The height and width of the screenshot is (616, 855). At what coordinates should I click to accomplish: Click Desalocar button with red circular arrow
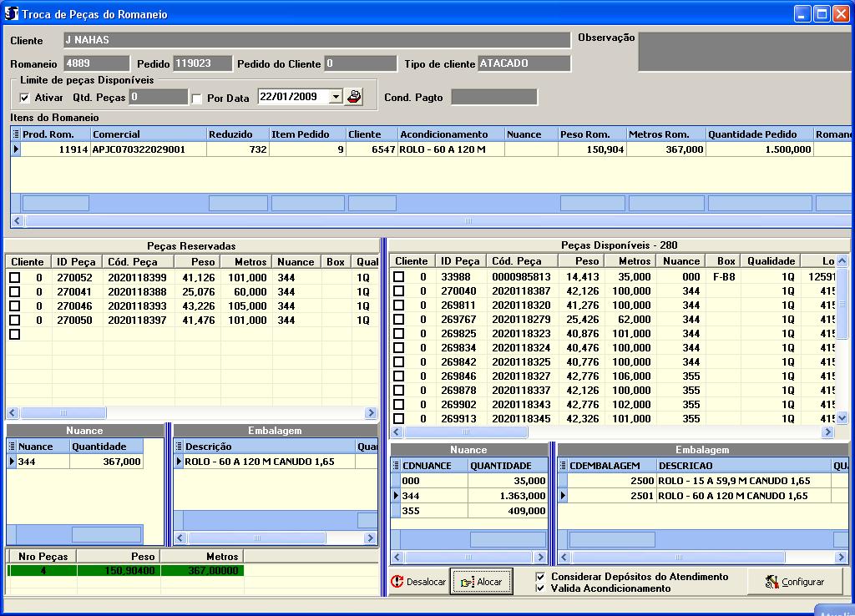pos(419,582)
